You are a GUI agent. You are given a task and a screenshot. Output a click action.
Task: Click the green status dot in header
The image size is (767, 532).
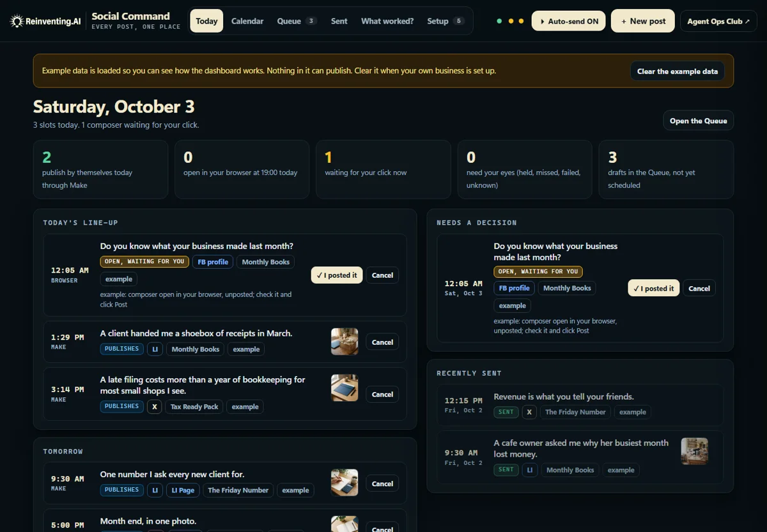click(499, 21)
